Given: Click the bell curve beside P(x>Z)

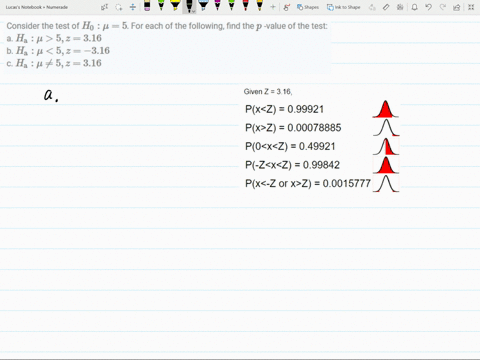Looking at the screenshot, I should tap(386, 128).
